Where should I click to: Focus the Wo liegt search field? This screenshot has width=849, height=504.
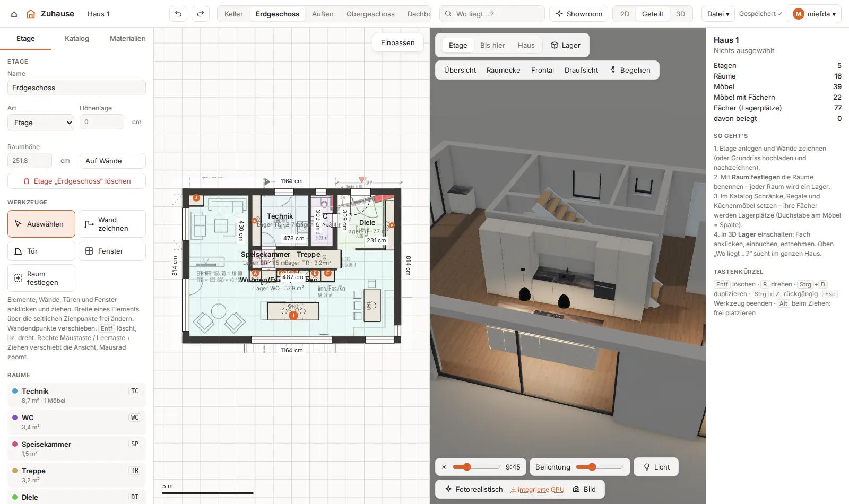[x=492, y=14]
